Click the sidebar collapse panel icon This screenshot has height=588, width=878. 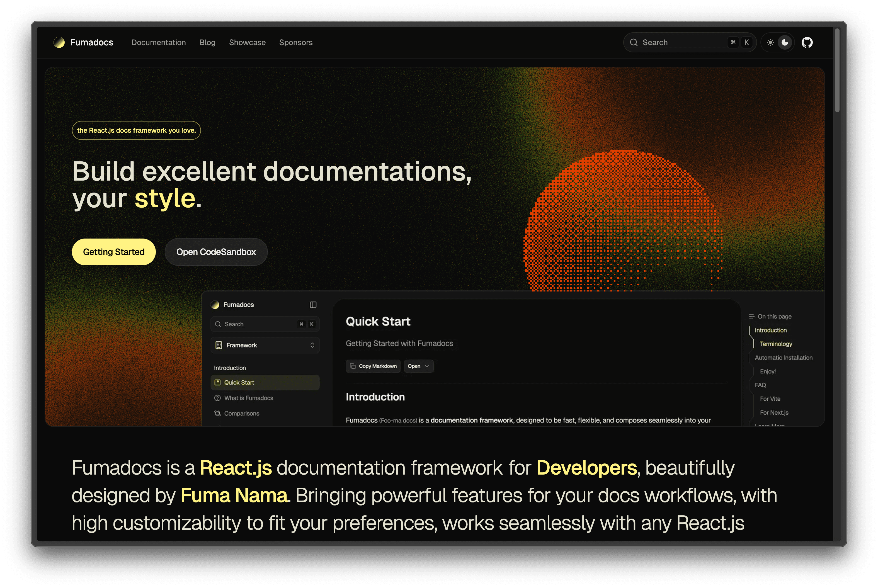313,305
